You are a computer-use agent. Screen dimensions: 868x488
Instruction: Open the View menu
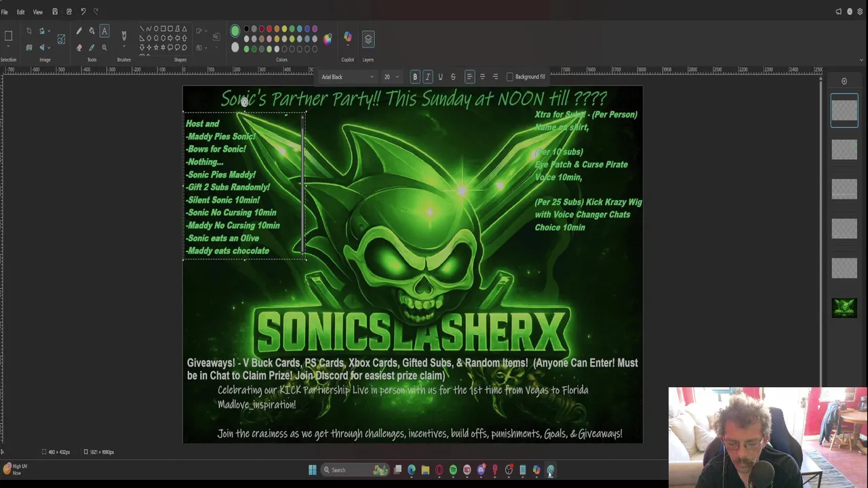pyautogui.click(x=38, y=12)
